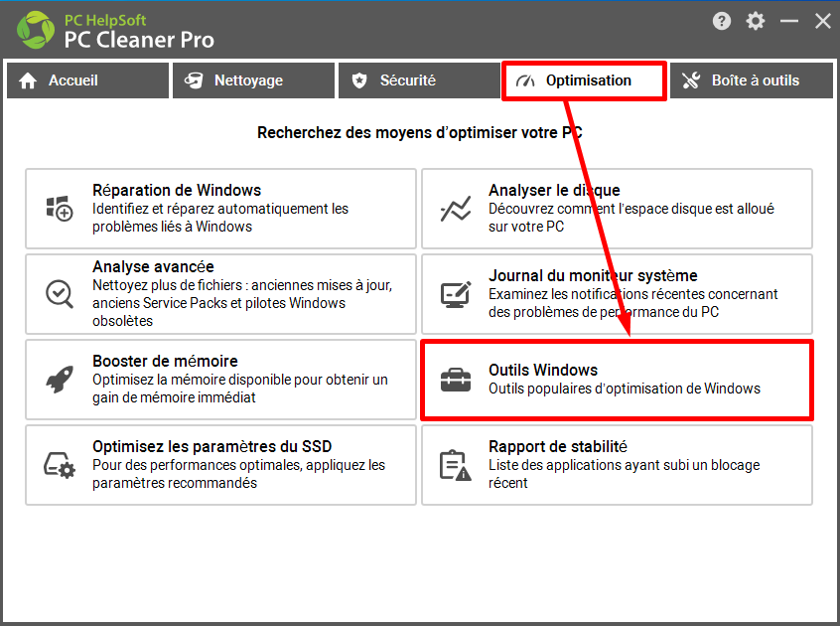Close the PC Cleaner Pro window
This screenshot has height=626, width=840.
click(x=823, y=22)
